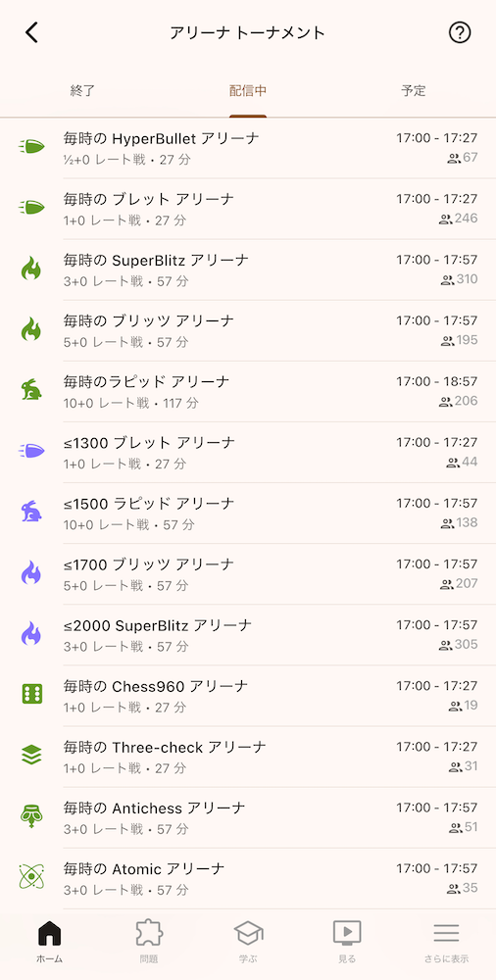Screen dimensions: 496x980
Task: Tap the green rabbit icon for ラピッド アリーナ
Action: click(x=31, y=391)
